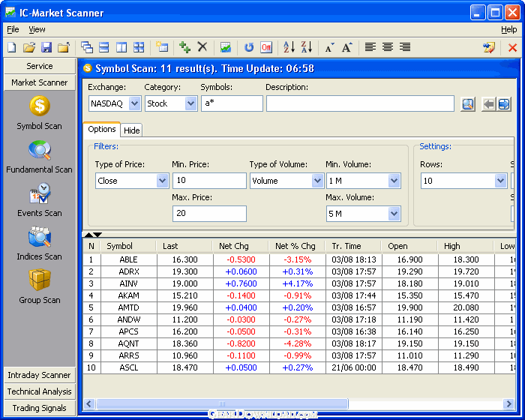525x420 pixels.
Task: Click the Intraday Scanner panel button
Action: pos(40,375)
